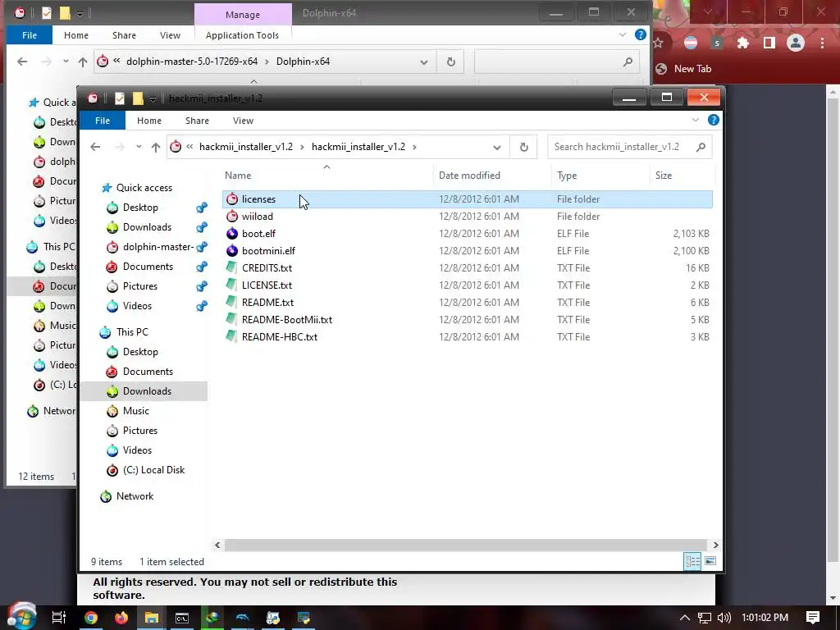Sort files by Date modified column
The image size is (840, 630).
[x=492, y=176]
